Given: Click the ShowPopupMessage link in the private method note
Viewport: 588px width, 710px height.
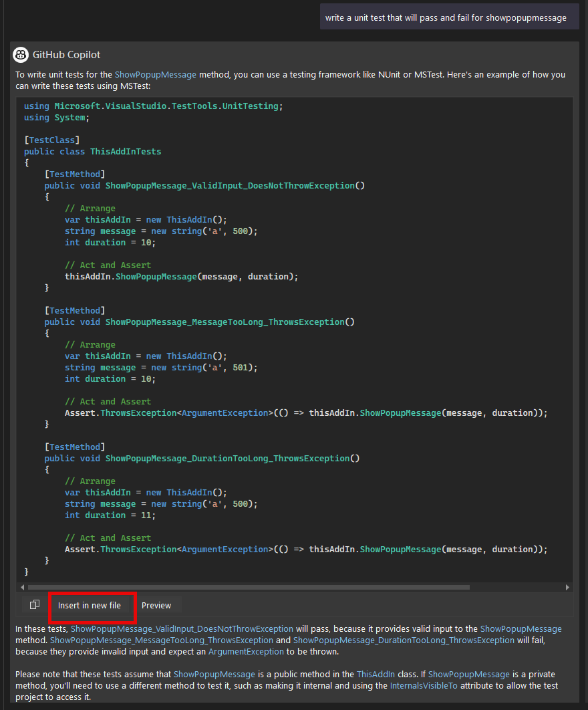Looking at the screenshot, I should (468, 674).
